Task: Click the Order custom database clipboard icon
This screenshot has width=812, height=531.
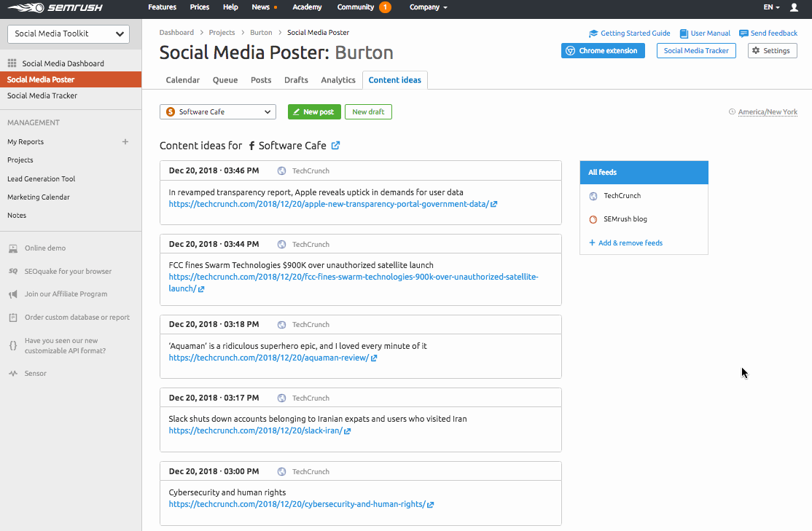Action: (13, 318)
